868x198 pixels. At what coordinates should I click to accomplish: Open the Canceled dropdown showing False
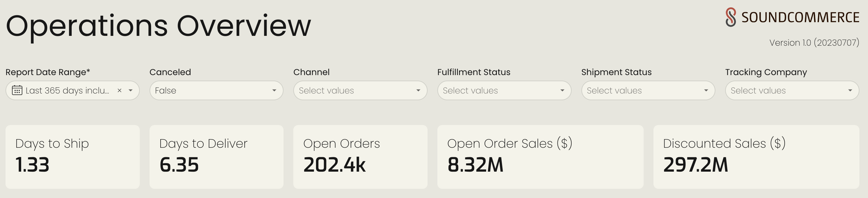[x=216, y=90]
